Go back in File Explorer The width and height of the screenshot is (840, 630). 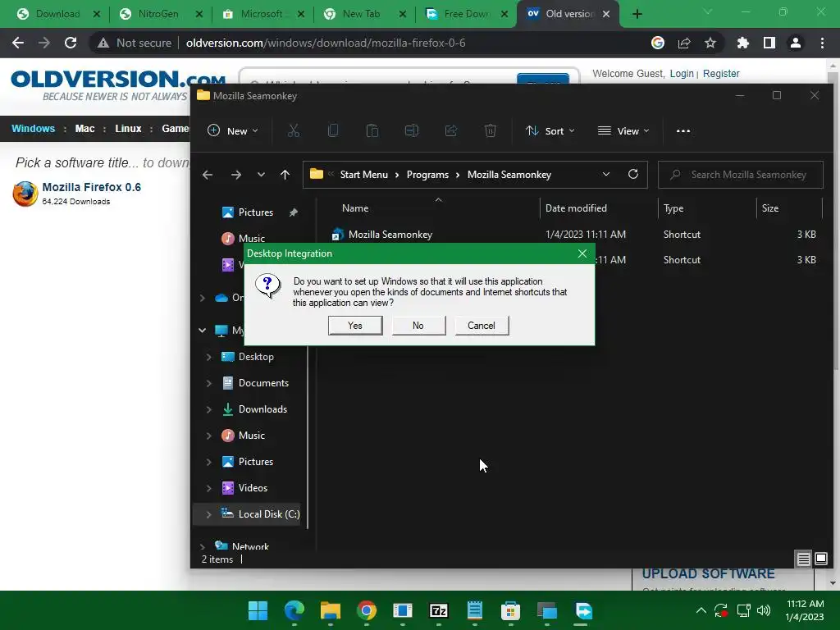tap(208, 175)
